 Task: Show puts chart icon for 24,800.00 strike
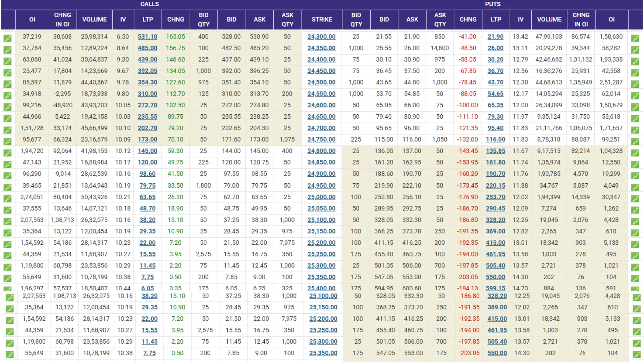click(635, 153)
